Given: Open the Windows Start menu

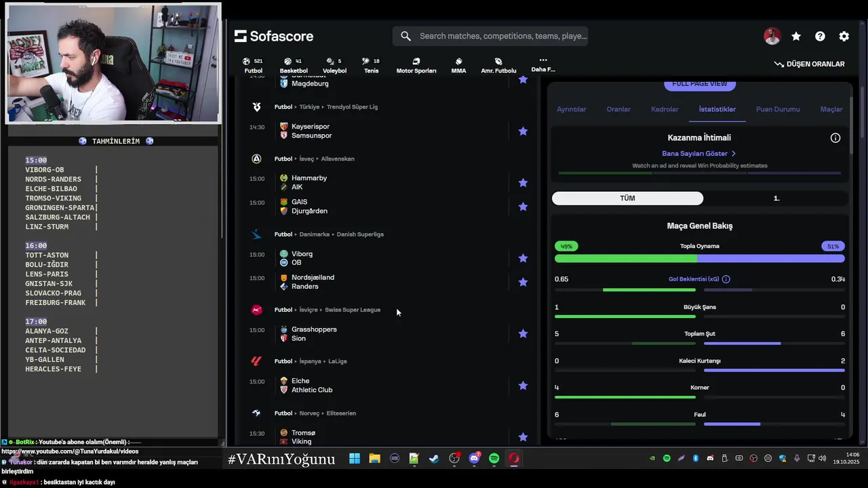Looking at the screenshot, I should coord(355,459).
